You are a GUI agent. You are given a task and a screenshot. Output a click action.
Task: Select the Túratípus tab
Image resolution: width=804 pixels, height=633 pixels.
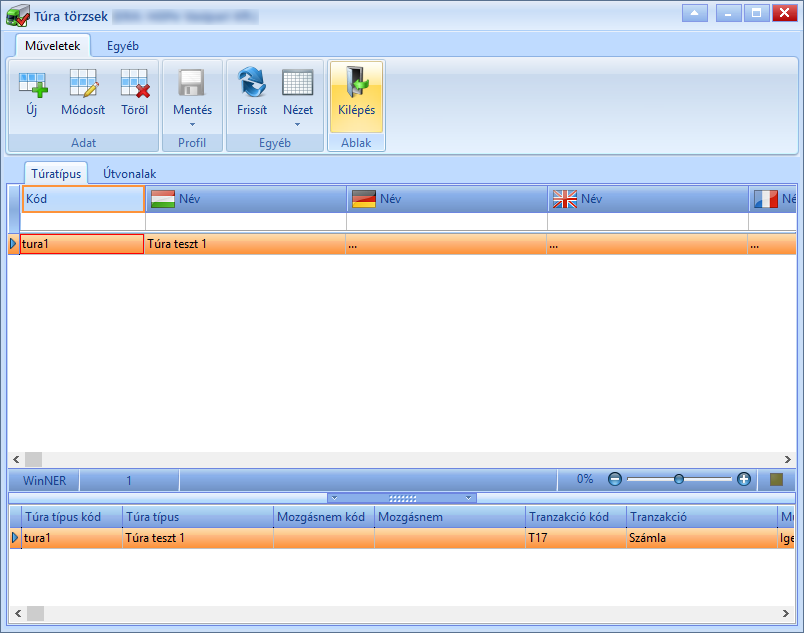[56, 174]
